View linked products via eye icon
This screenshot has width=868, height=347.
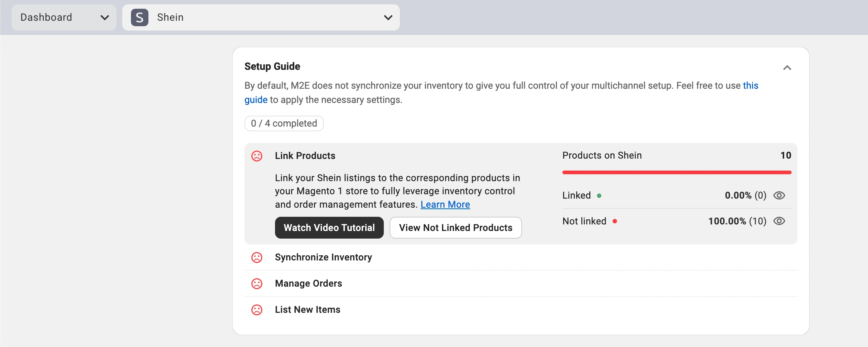pos(779,196)
